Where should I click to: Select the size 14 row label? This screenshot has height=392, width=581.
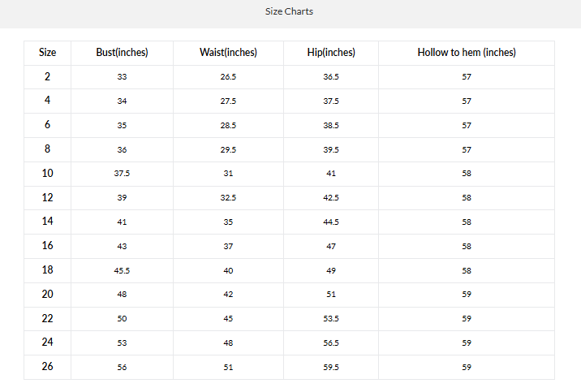(47, 221)
